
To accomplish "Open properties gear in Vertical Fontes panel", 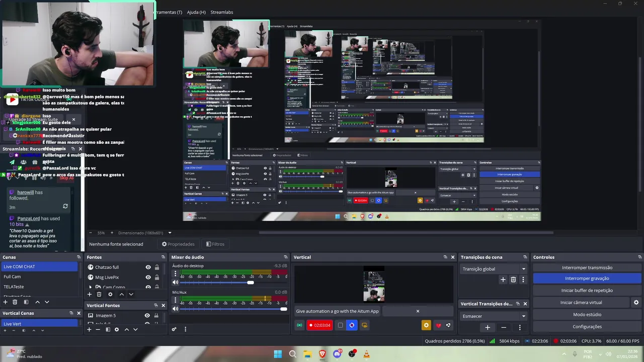I will click(x=117, y=329).
